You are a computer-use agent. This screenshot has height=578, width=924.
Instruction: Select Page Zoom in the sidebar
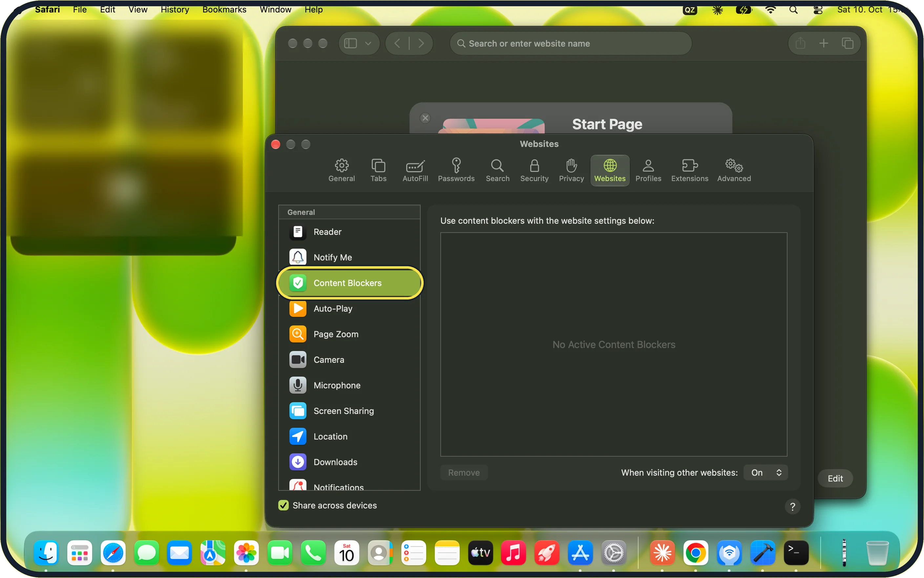pyautogui.click(x=349, y=334)
